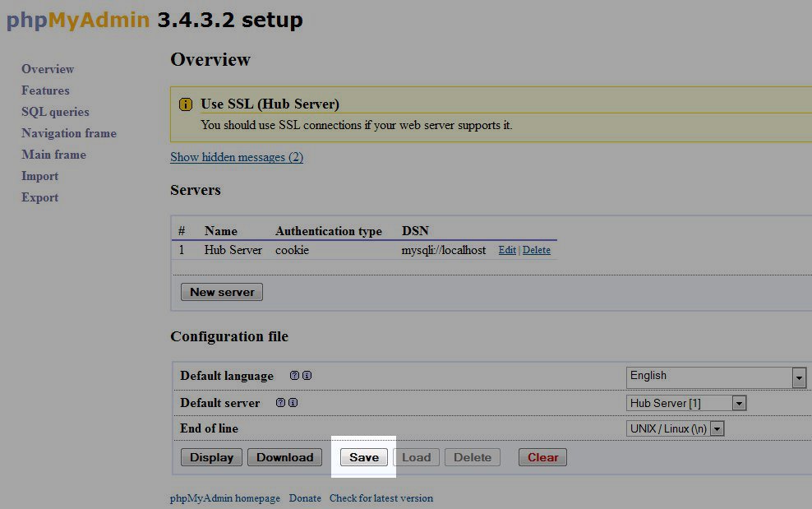This screenshot has height=509, width=812.
Task: Select Navigation frame in the sidebar
Action: (x=69, y=133)
